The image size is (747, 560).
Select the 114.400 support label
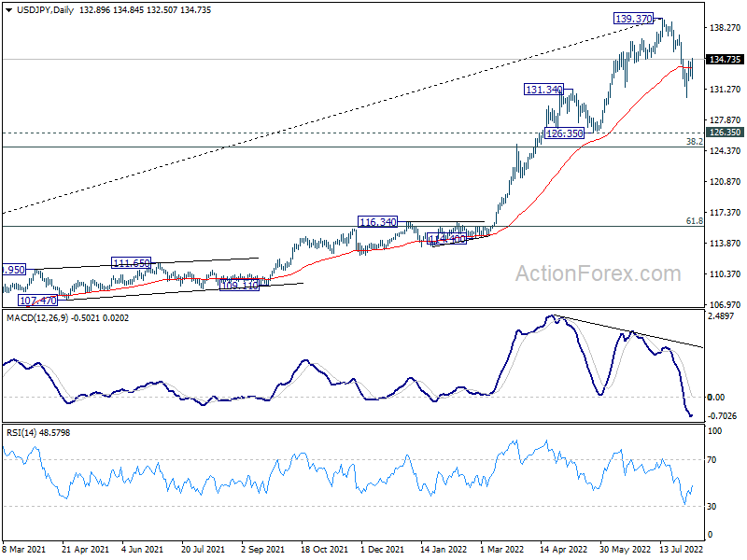(445, 240)
